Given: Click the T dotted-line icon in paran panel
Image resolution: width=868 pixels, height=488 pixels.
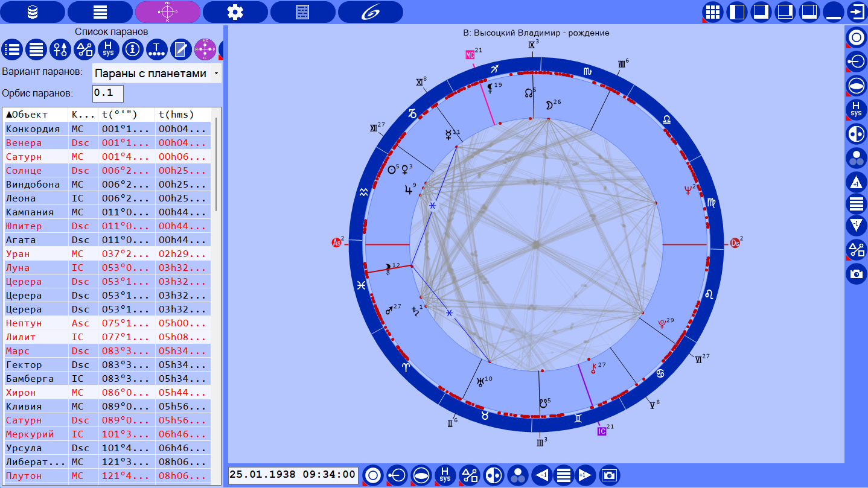Looking at the screenshot, I should click(x=157, y=49).
